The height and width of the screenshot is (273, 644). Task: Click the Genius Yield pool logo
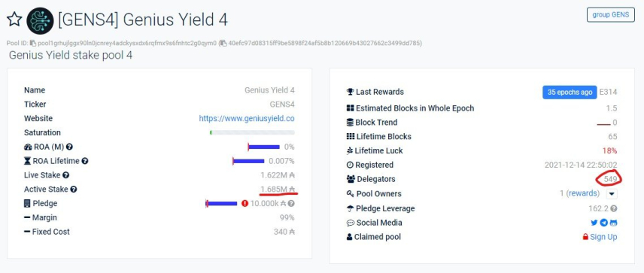(40, 20)
